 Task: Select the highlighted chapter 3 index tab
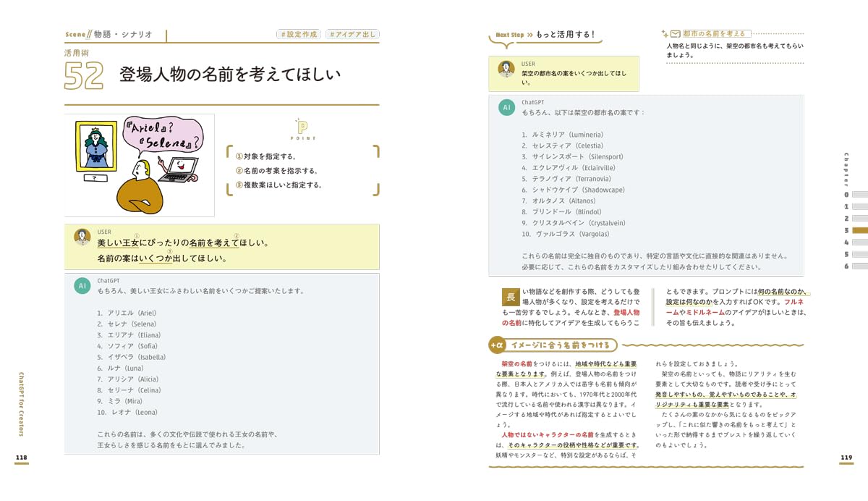(860, 230)
